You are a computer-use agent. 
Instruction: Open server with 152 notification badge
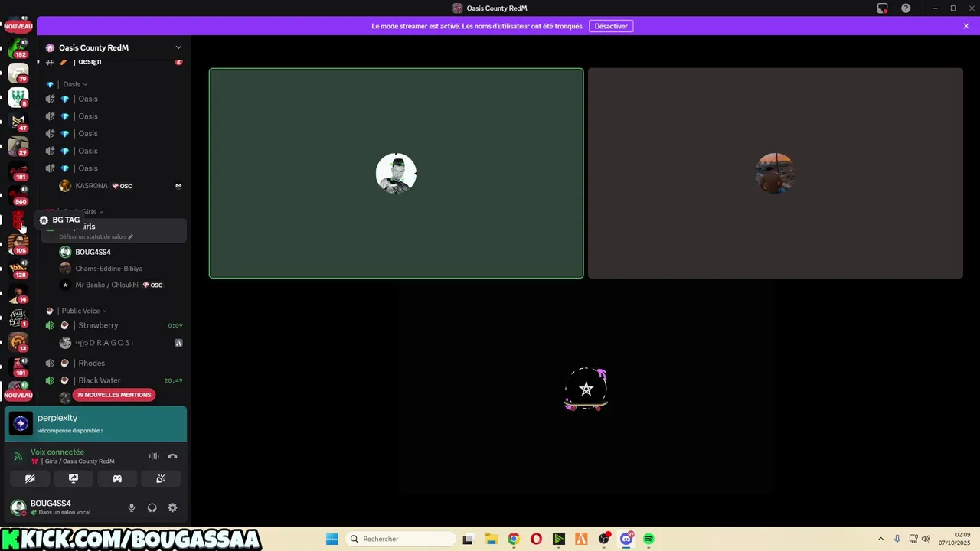pos(18,47)
